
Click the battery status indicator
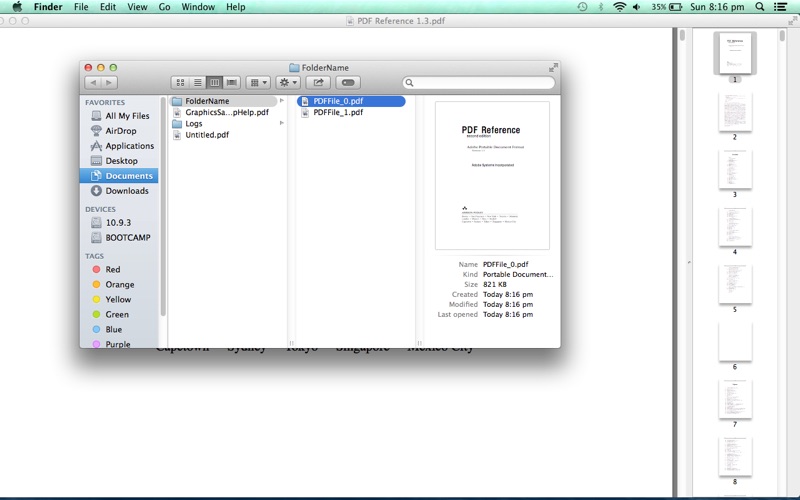[x=666, y=7]
